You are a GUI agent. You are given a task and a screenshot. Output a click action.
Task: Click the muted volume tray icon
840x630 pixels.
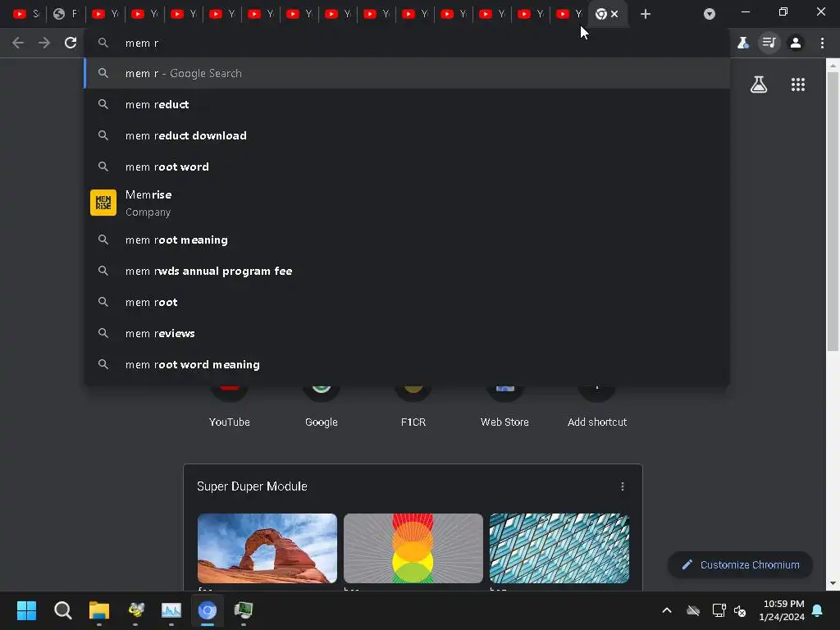tap(741, 610)
